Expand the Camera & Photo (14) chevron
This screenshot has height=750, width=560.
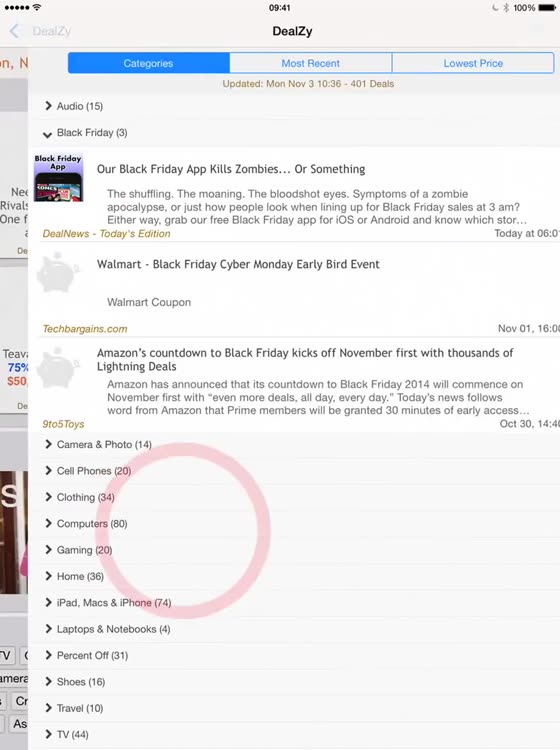tap(48, 444)
